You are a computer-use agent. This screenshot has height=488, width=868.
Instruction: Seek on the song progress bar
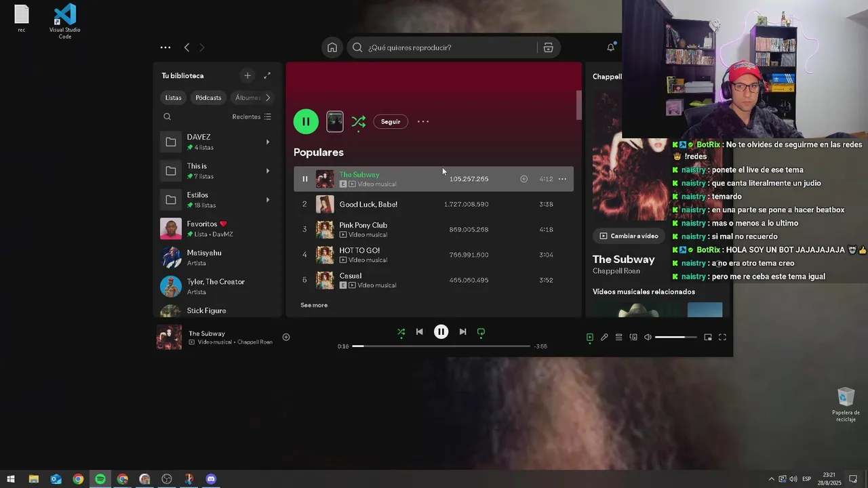coord(441,346)
